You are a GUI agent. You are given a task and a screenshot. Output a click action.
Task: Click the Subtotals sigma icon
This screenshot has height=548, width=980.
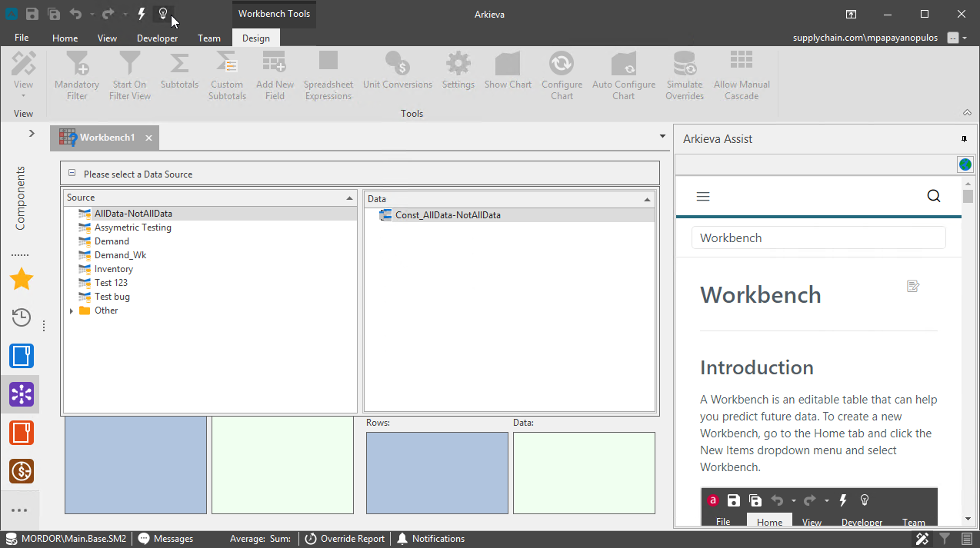click(x=179, y=61)
